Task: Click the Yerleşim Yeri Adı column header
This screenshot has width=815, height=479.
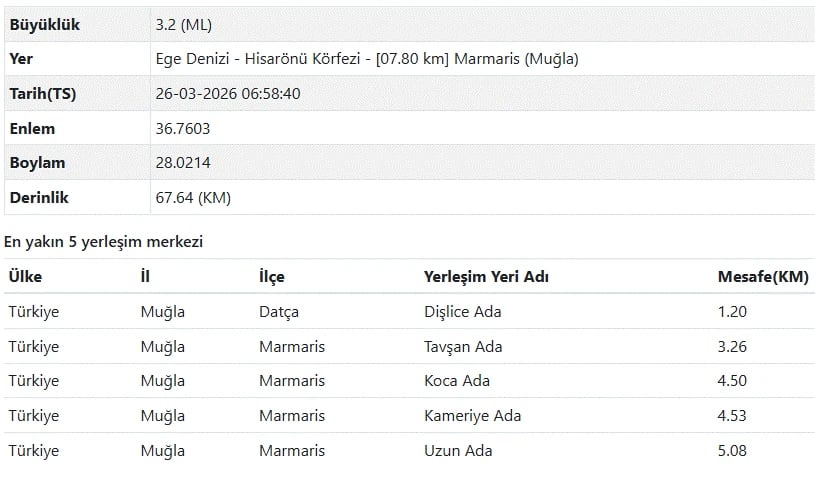Action: pos(486,277)
